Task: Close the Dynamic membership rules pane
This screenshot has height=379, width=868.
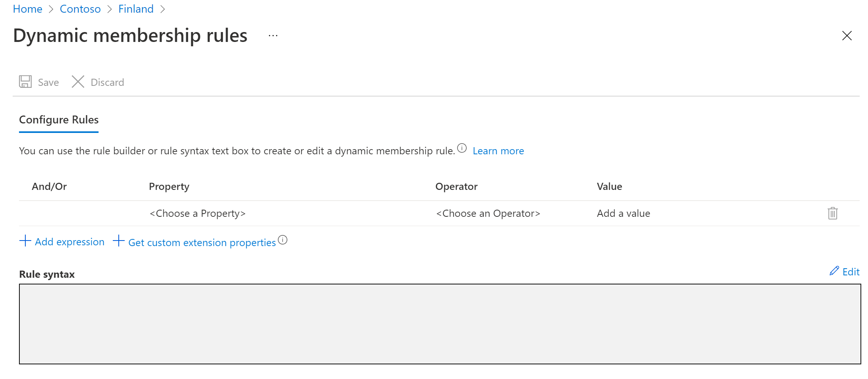Action: [x=847, y=36]
